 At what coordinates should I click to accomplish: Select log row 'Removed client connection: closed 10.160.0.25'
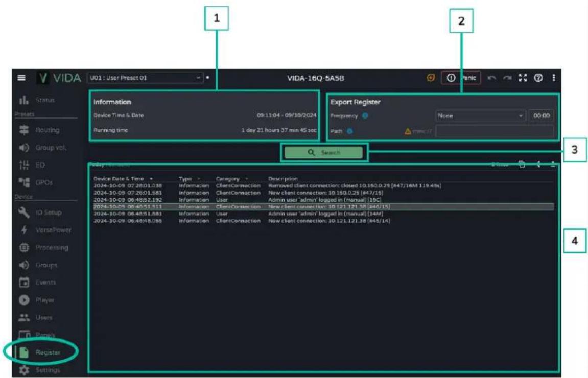pos(323,185)
